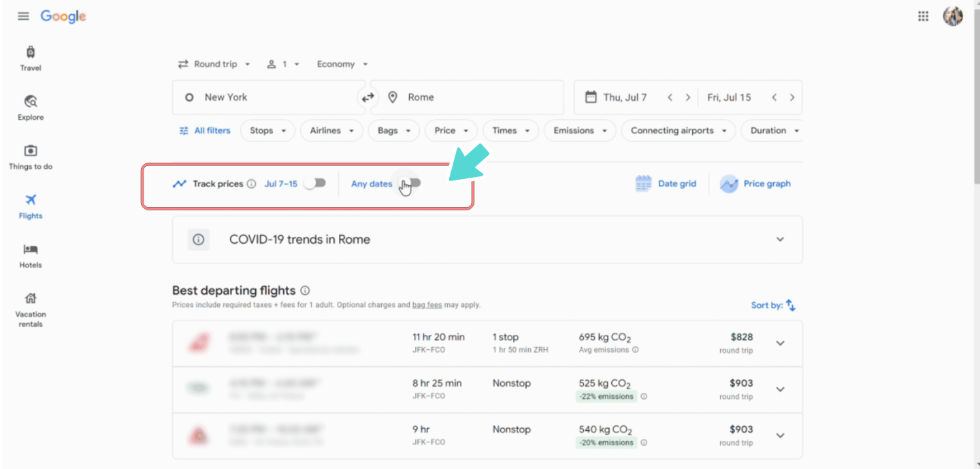This screenshot has height=469, width=980.
Task: Expand the COVID-19 trends in Rome panel
Action: pyautogui.click(x=780, y=240)
